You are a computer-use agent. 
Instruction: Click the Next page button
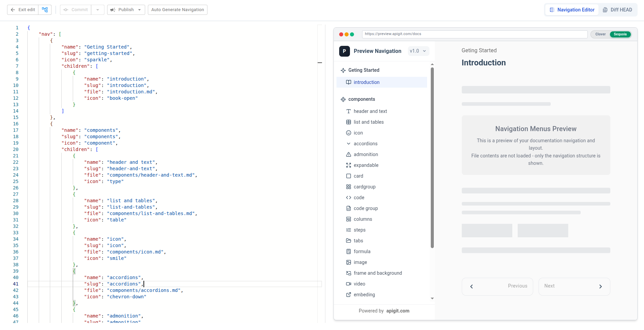[x=574, y=287]
